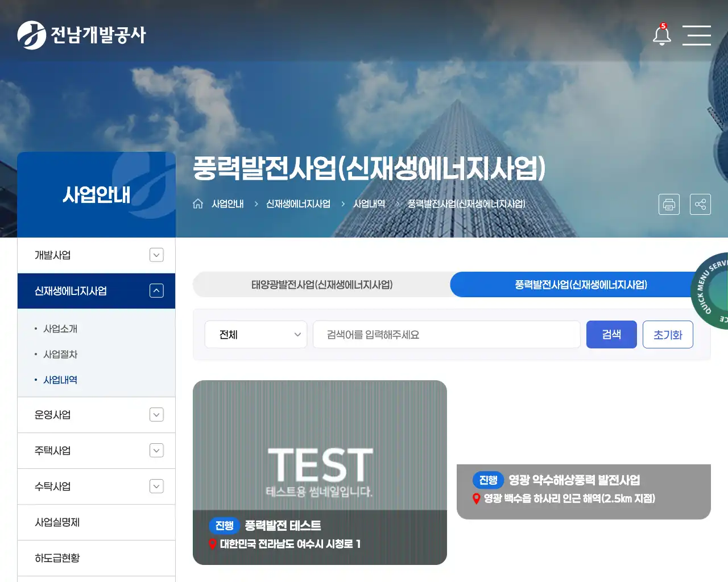Click the print page icon
The height and width of the screenshot is (582, 728).
(x=669, y=204)
